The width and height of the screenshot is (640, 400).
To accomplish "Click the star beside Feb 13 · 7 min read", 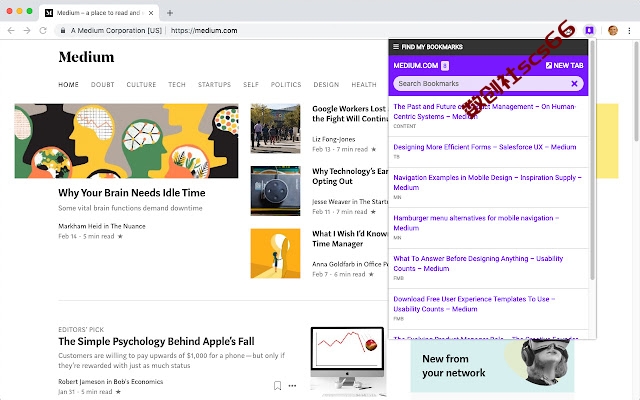I will pyautogui.click(x=373, y=149).
